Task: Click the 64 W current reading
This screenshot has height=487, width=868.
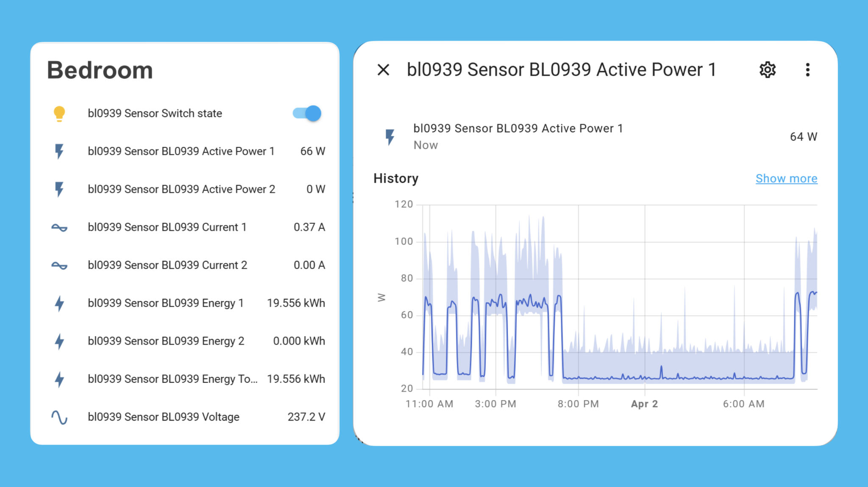Action: tap(803, 136)
